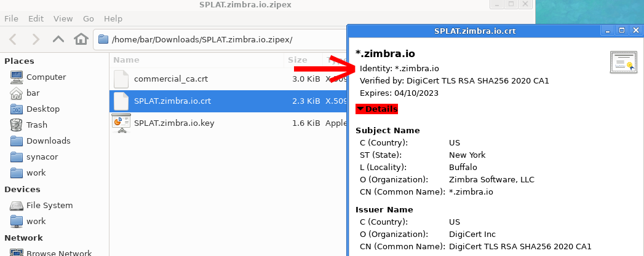Image resolution: width=644 pixels, height=256 pixels.
Task: Select Desktop in the Places sidebar
Action: (42, 109)
